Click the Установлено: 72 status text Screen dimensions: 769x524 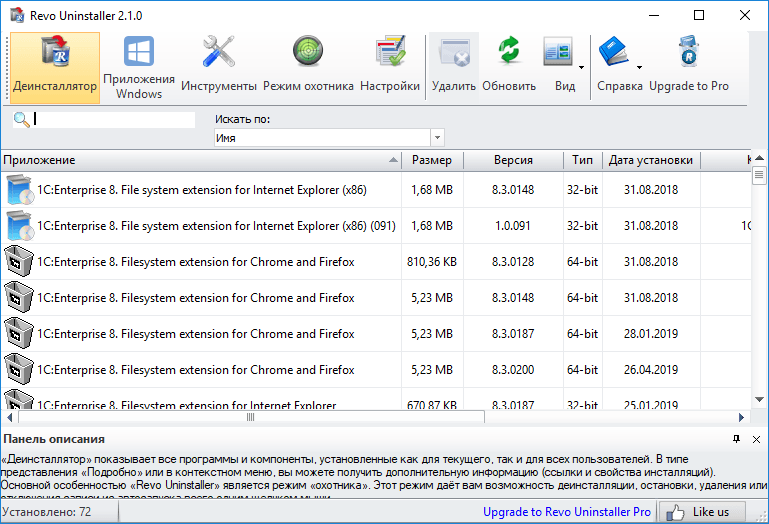[x=47, y=512]
